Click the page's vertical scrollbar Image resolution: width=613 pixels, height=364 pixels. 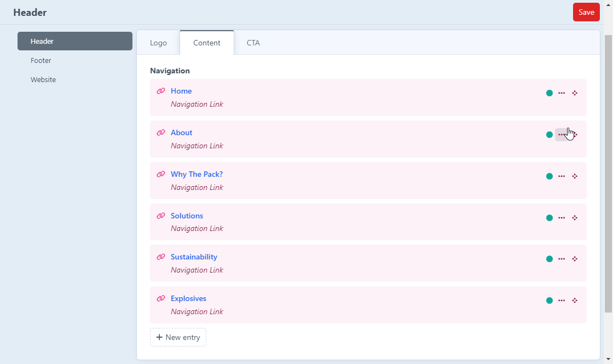tap(608, 172)
